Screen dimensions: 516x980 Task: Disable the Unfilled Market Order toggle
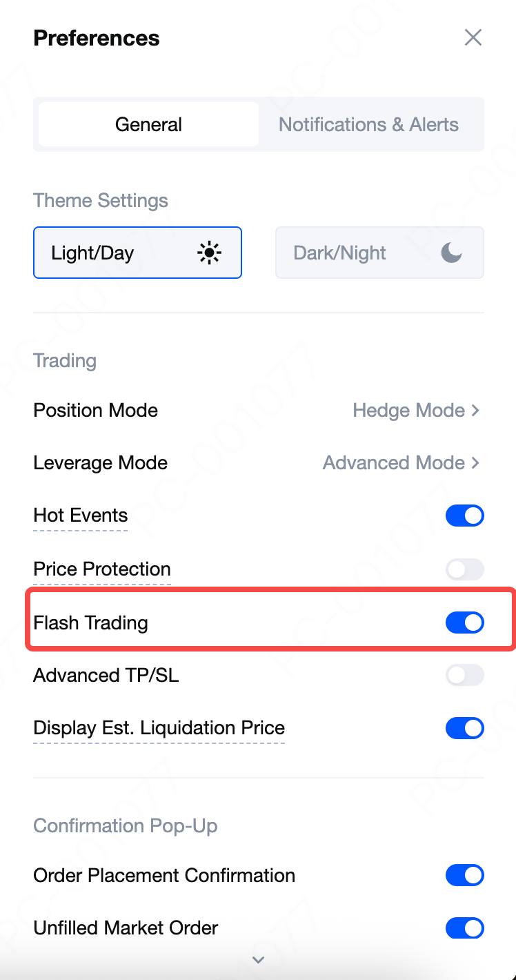[x=464, y=928]
